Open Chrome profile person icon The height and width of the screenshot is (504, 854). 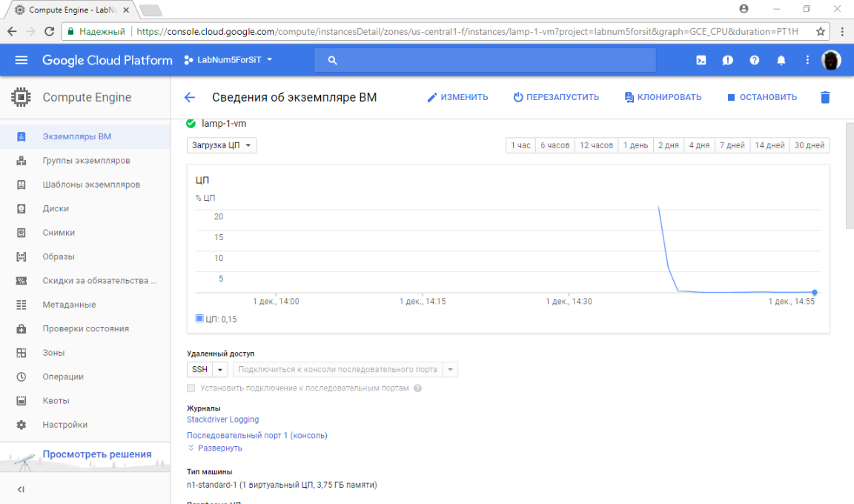(x=744, y=9)
